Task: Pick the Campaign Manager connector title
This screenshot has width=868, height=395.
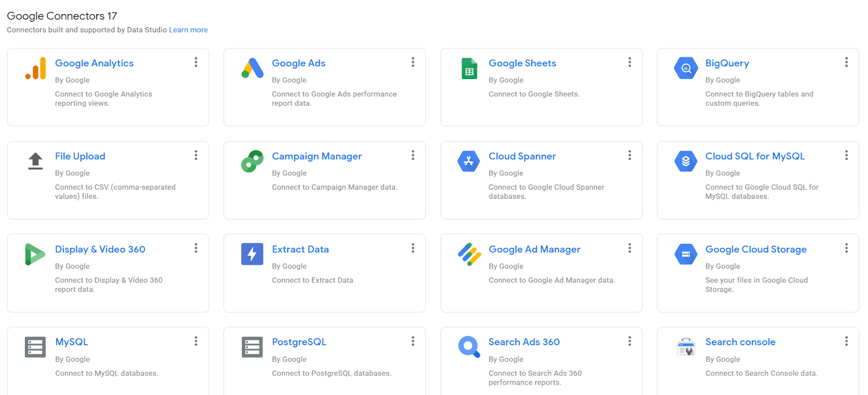Action: (x=317, y=157)
